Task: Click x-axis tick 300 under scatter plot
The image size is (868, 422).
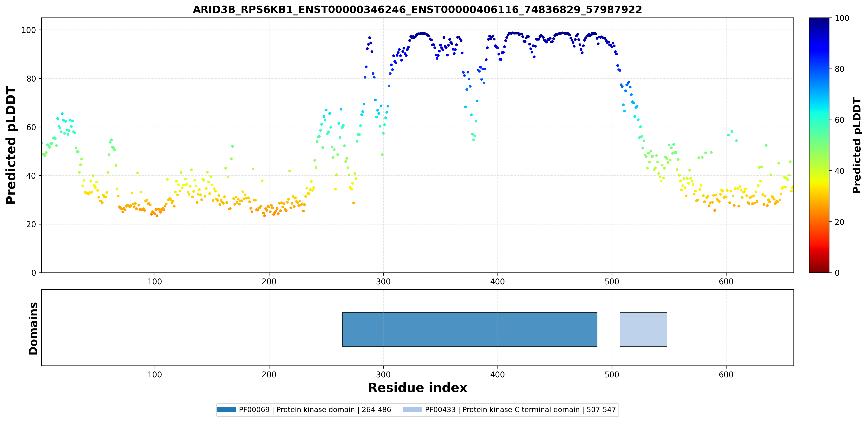Action: click(x=383, y=281)
